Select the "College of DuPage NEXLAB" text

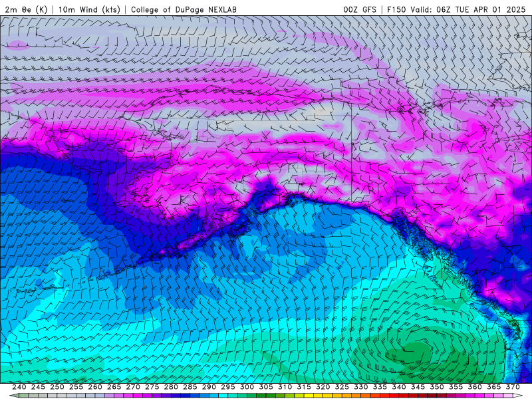click(184, 9)
